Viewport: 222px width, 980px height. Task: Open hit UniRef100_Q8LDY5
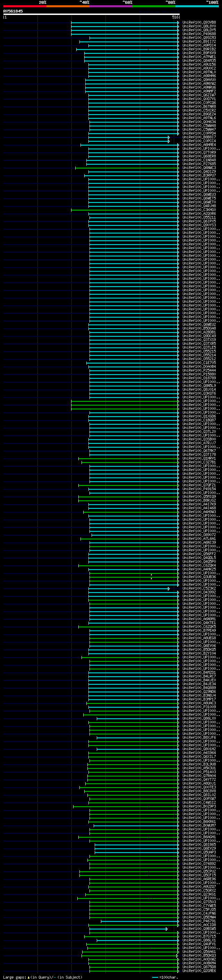click(x=199, y=30)
